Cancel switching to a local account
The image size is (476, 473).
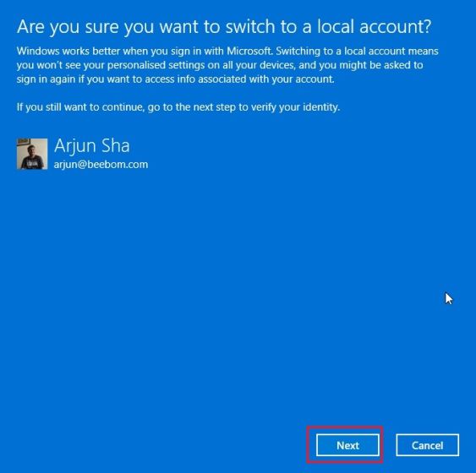click(428, 445)
